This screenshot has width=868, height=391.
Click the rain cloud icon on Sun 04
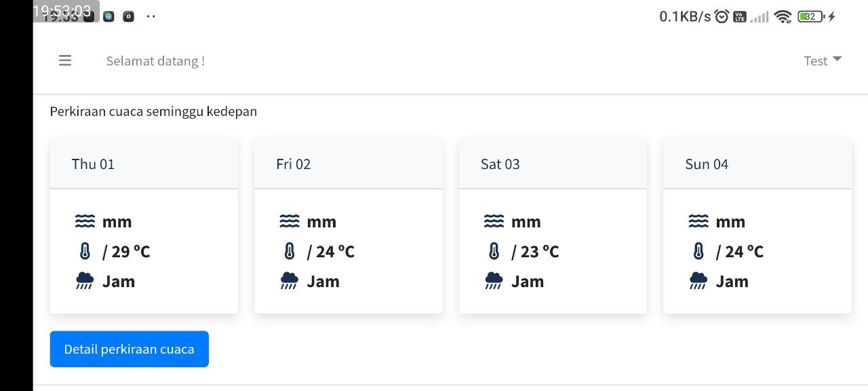click(698, 282)
